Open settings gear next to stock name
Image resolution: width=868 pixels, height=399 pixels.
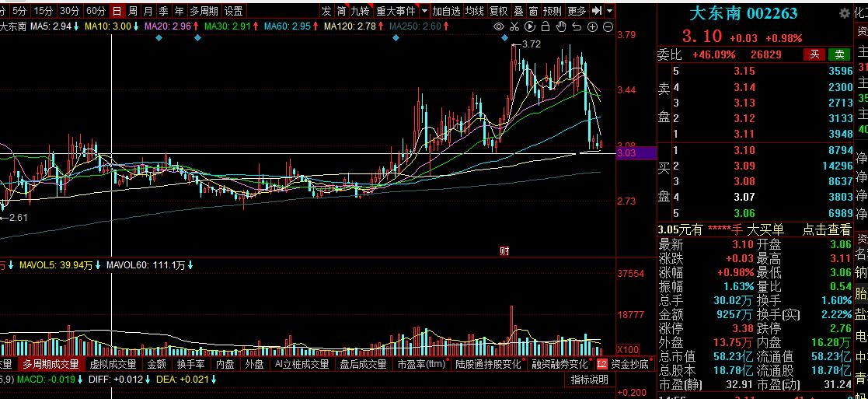(x=845, y=13)
